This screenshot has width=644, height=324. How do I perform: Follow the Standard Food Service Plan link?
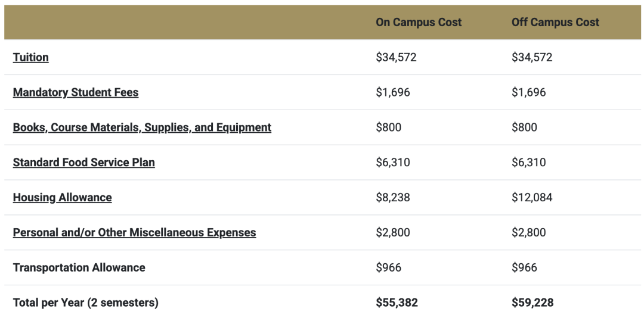(84, 163)
